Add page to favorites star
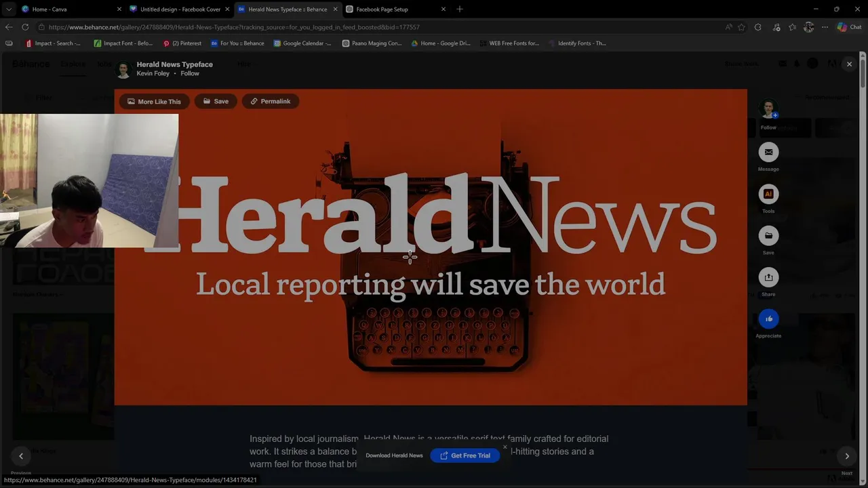The width and height of the screenshot is (868, 488). click(x=742, y=27)
